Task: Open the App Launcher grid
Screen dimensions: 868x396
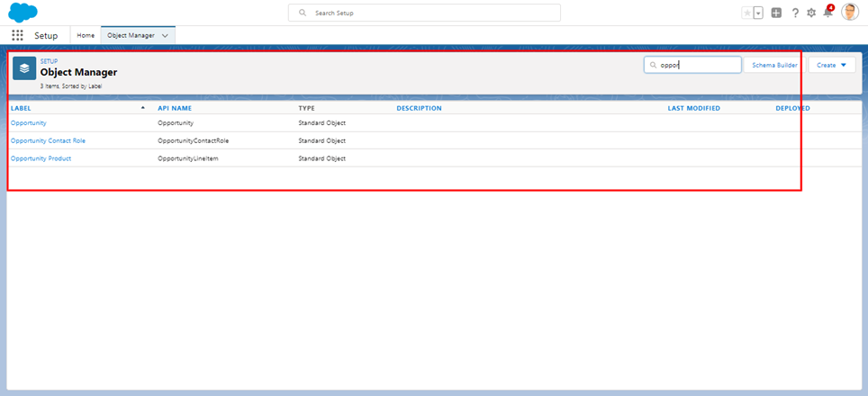Action: click(x=17, y=35)
